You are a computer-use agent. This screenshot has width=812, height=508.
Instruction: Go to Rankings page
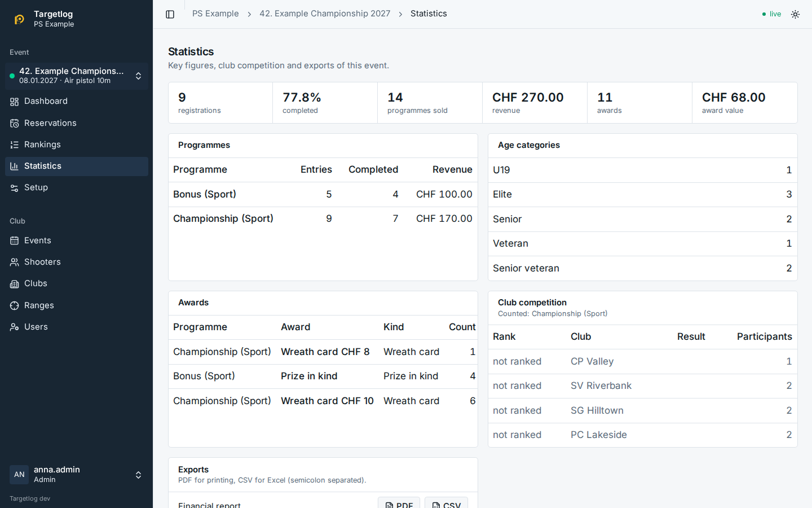pyautogui.click(x=77, y=144)
